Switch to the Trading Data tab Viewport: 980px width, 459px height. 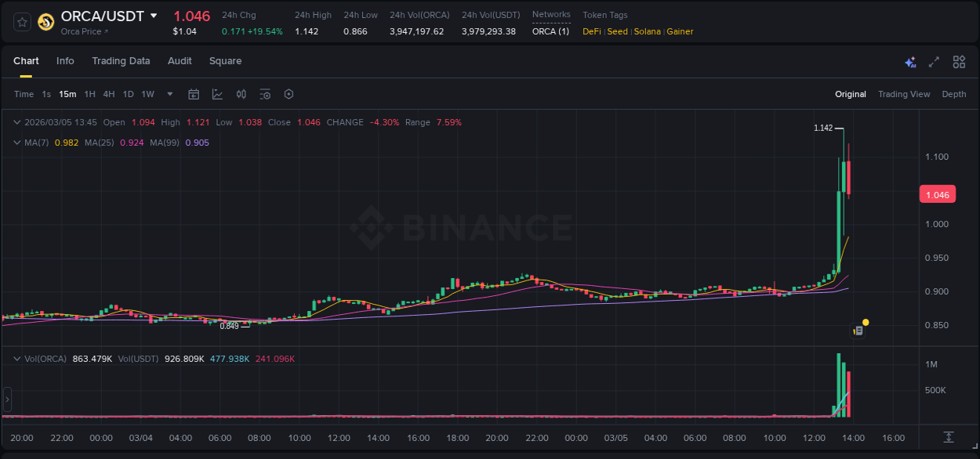121,61
